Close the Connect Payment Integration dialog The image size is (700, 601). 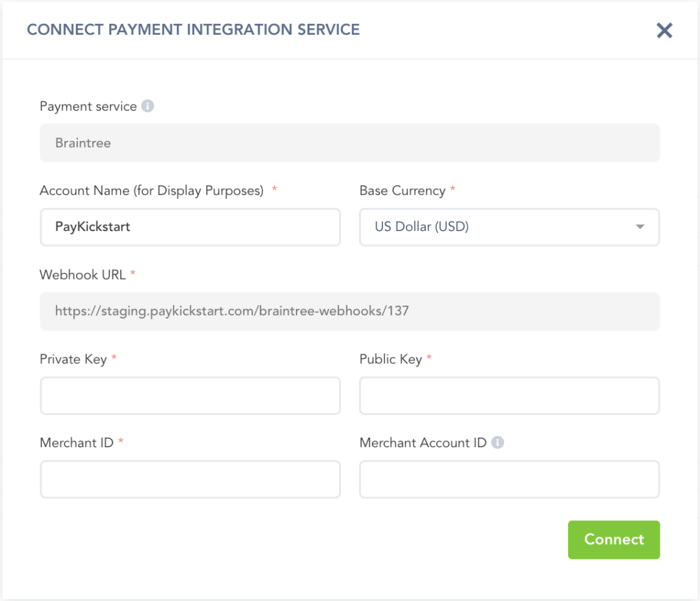664,30
